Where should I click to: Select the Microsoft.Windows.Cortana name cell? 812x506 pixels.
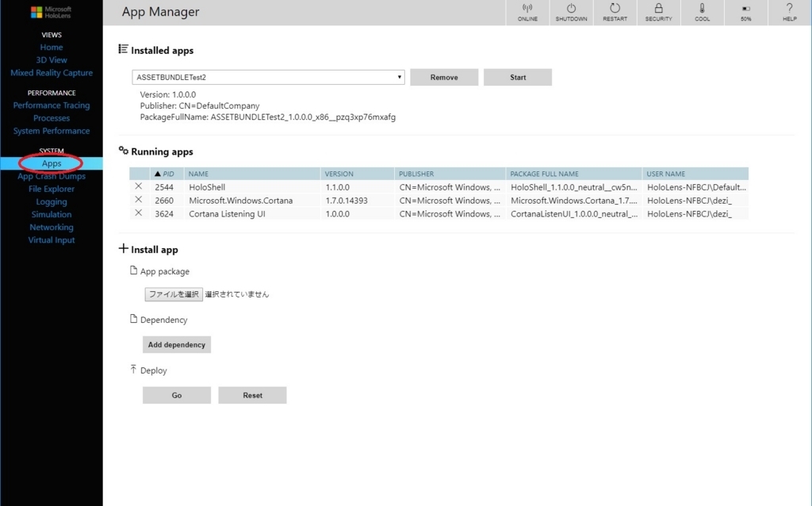coord(251,201)
